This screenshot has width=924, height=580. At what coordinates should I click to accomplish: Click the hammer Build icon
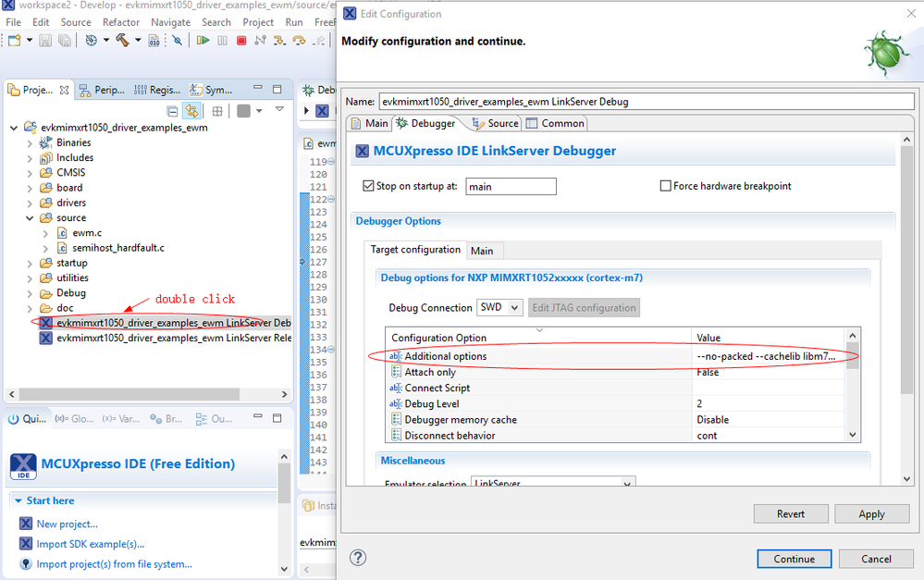click(123, 40)
